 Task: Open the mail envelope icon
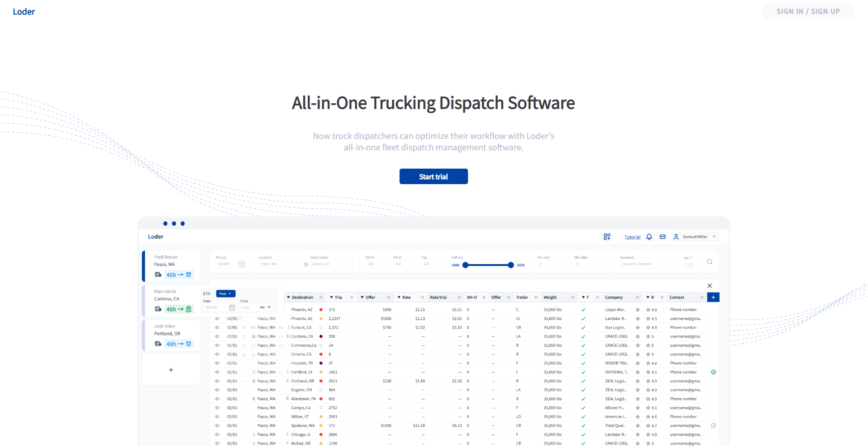(x=663, y=237)
